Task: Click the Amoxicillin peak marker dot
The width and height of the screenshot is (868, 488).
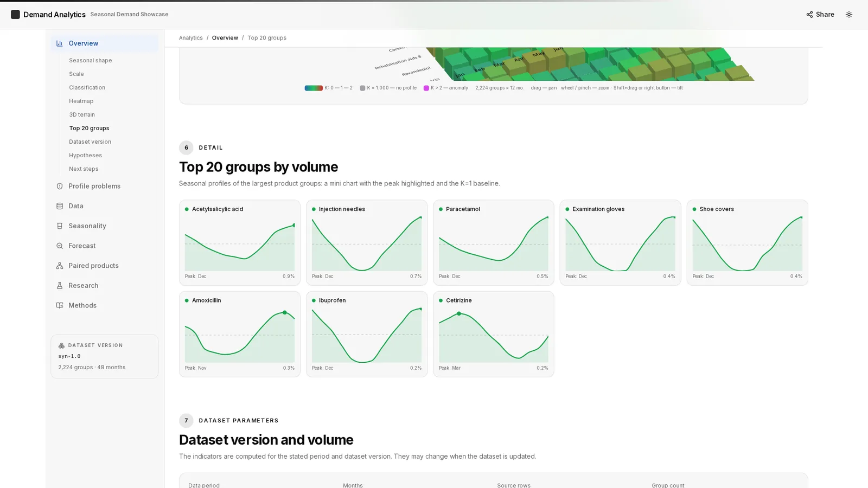Action: [285, 313]
